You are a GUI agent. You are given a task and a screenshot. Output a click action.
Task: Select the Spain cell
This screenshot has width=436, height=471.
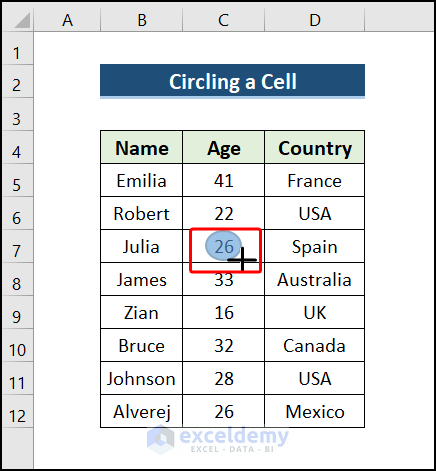pos(315,246)
